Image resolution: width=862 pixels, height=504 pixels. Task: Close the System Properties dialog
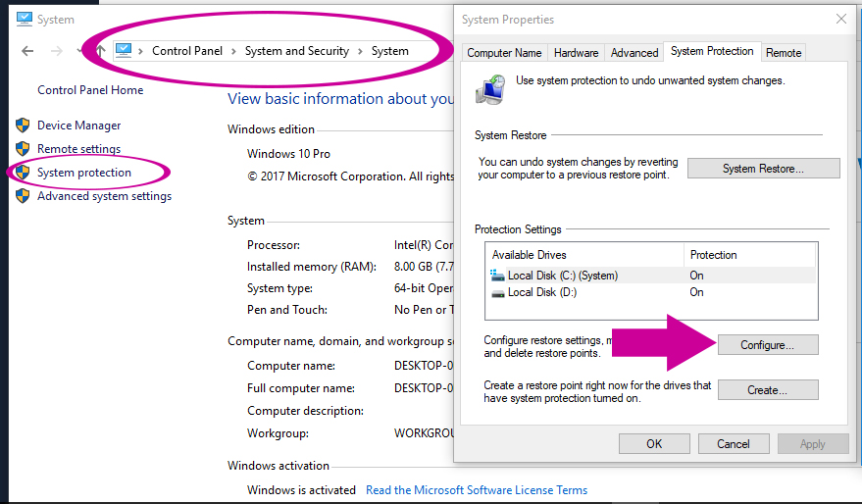point(841,20)
